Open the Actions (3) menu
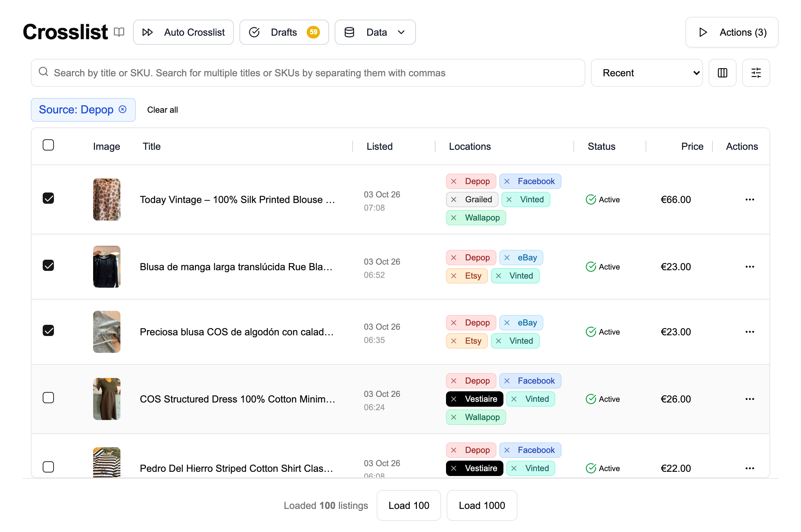The width and height of the screenshot is (801, 532). (732, 32)
